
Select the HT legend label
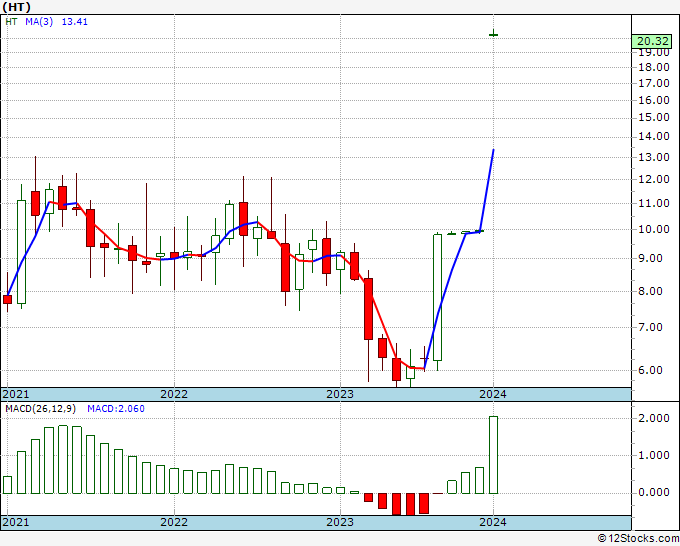click(11, 22)
